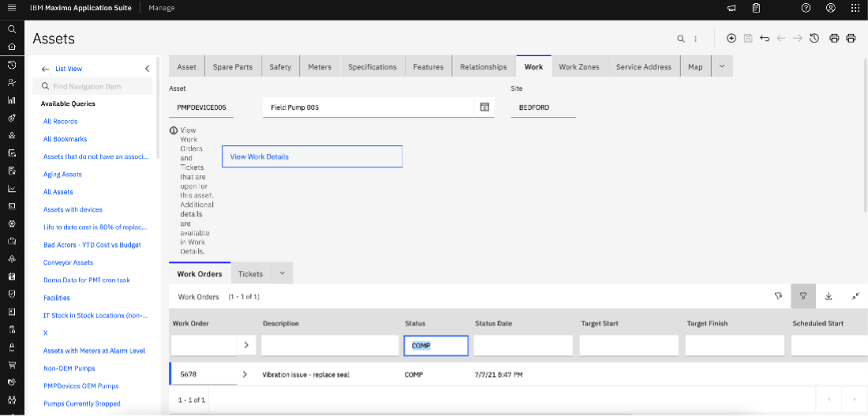
Task: Sort by the Status Date column header
Action: pos(493,323)
